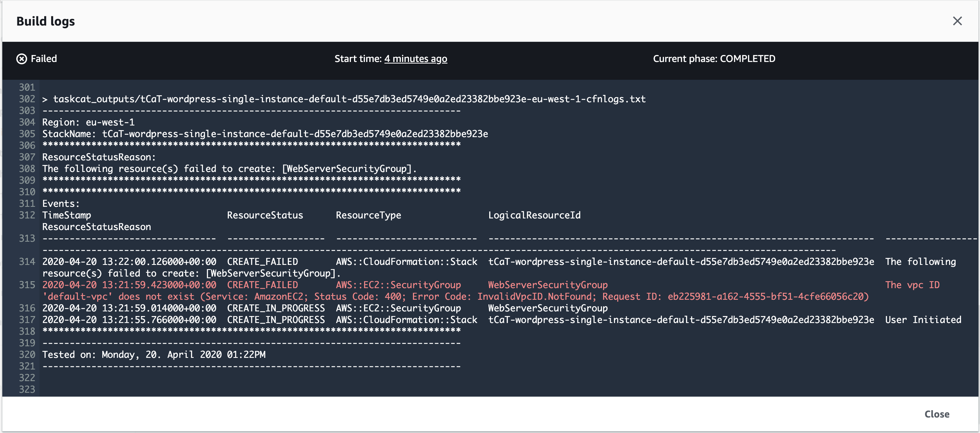Click 'ResourceStatusReason:' on line 307

(x=99, y=157)
